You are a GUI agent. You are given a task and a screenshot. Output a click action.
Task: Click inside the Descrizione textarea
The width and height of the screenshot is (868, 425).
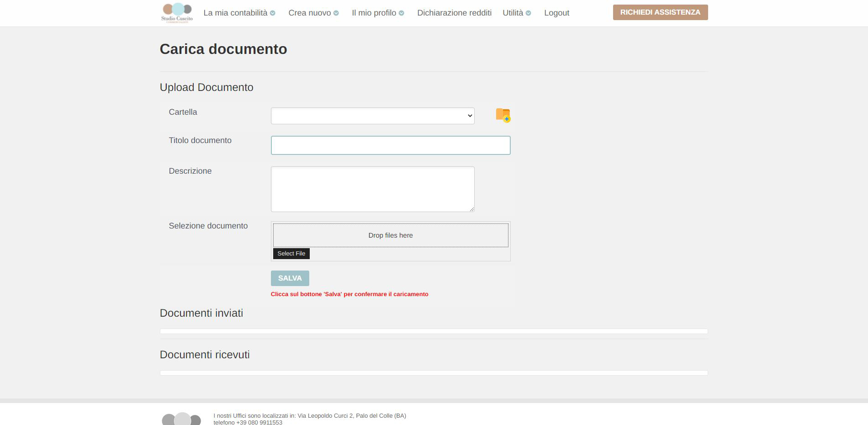[372, 189]
